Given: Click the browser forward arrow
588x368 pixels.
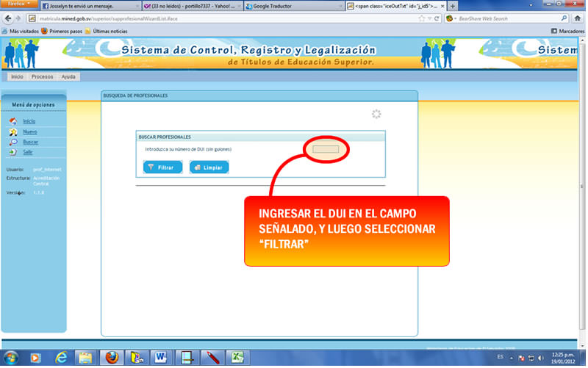Looking at the screenshot, I should click(18, 18).
